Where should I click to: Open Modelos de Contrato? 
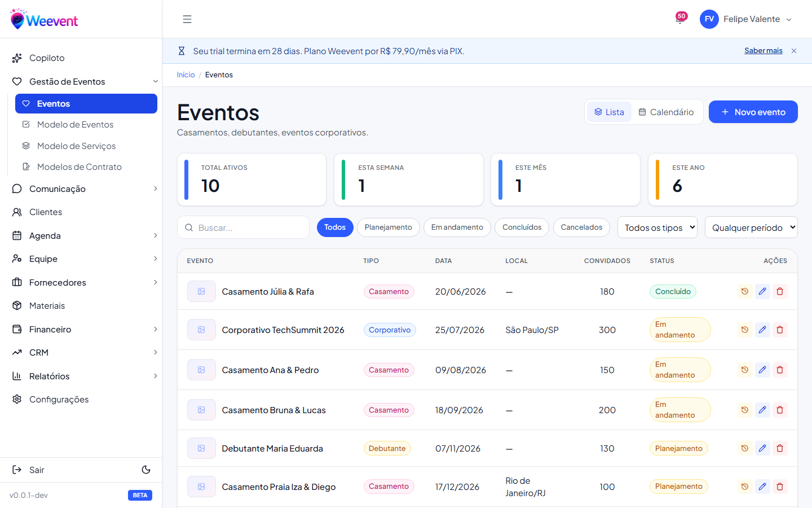[x=86, y=167]
